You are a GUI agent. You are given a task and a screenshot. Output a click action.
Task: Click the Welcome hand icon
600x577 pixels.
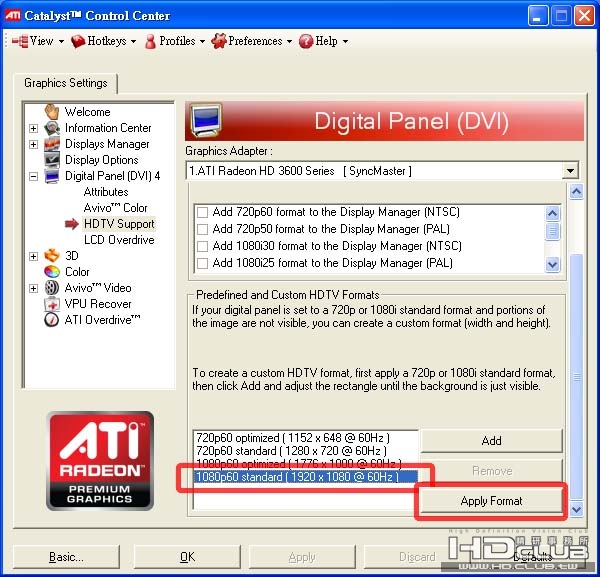(x=52, y=112)
